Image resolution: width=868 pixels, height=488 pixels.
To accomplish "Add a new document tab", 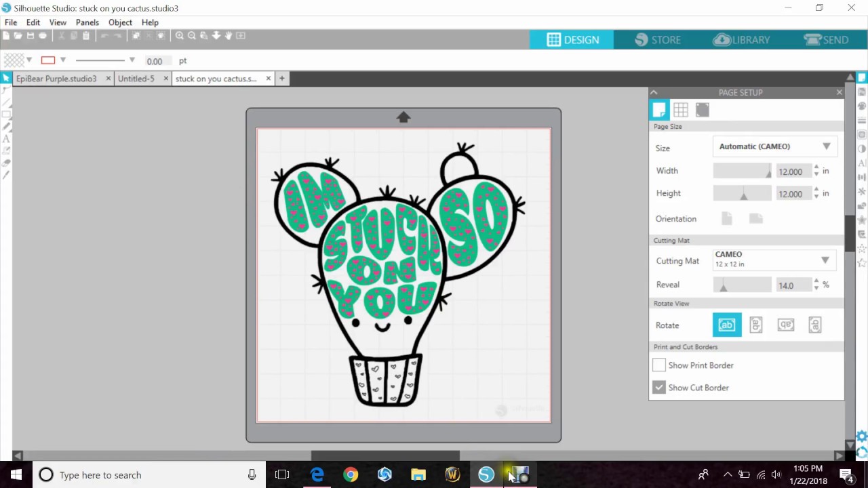I will coord(282,79).
